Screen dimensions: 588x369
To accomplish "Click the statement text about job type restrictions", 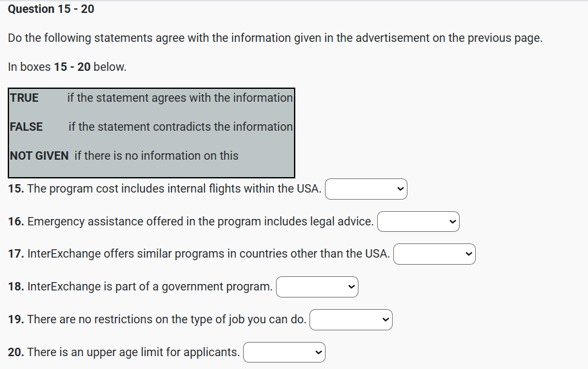I will [166, 319].
